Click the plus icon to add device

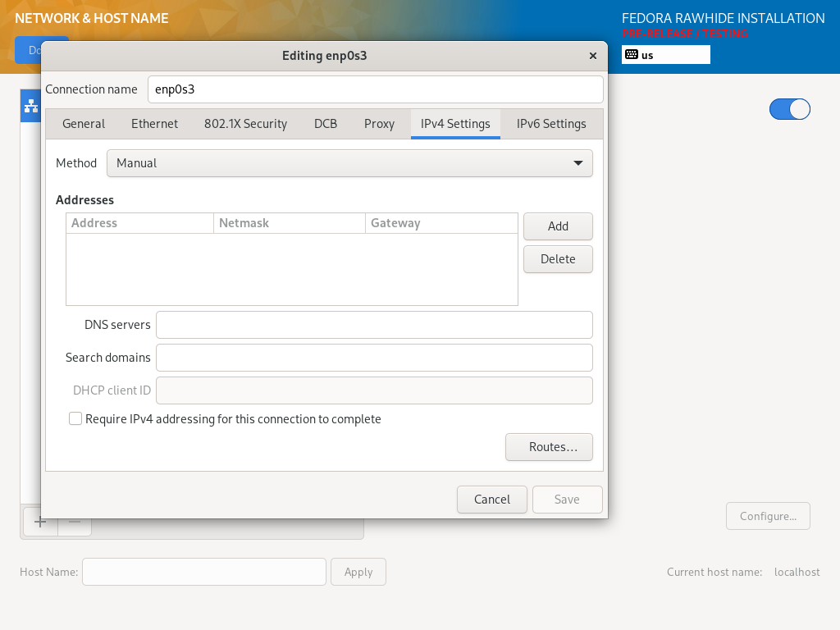tap(40, 521)
